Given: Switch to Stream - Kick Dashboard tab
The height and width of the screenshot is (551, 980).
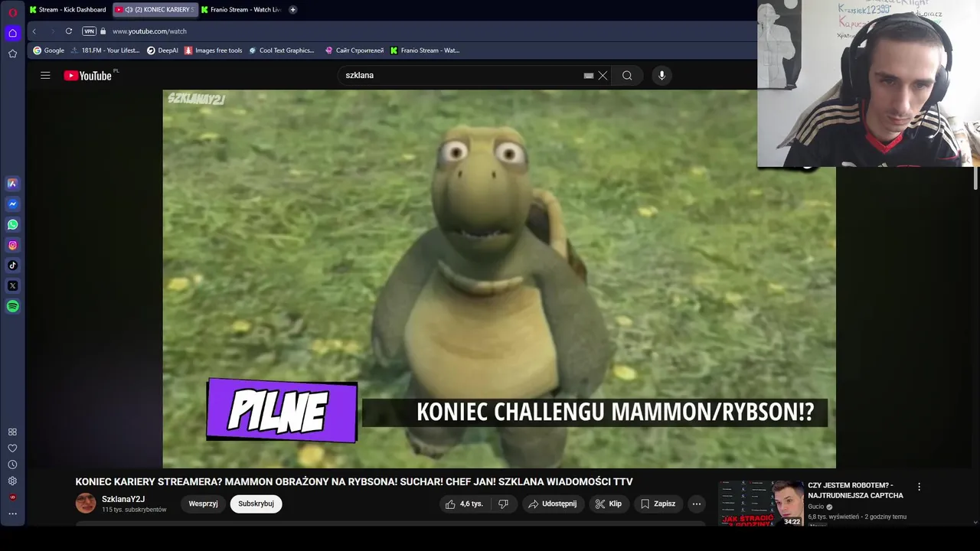Looking at the screenshot, I should (68, 10).
